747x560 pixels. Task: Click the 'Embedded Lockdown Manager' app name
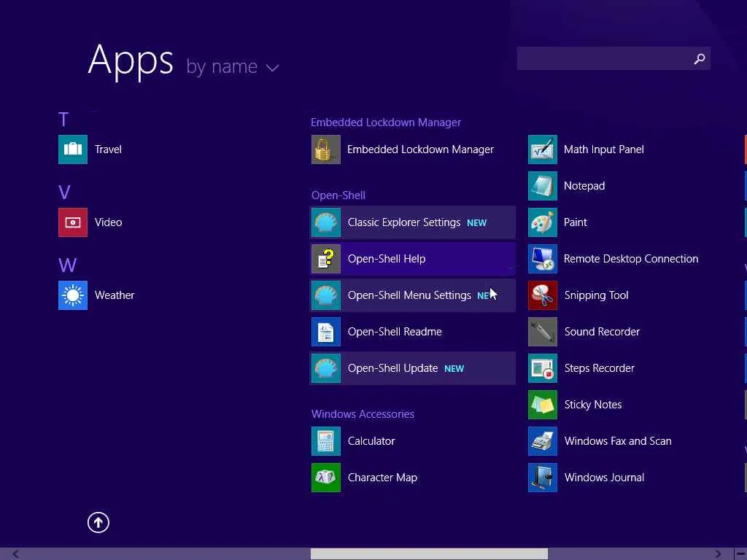(x=420, y=149)
